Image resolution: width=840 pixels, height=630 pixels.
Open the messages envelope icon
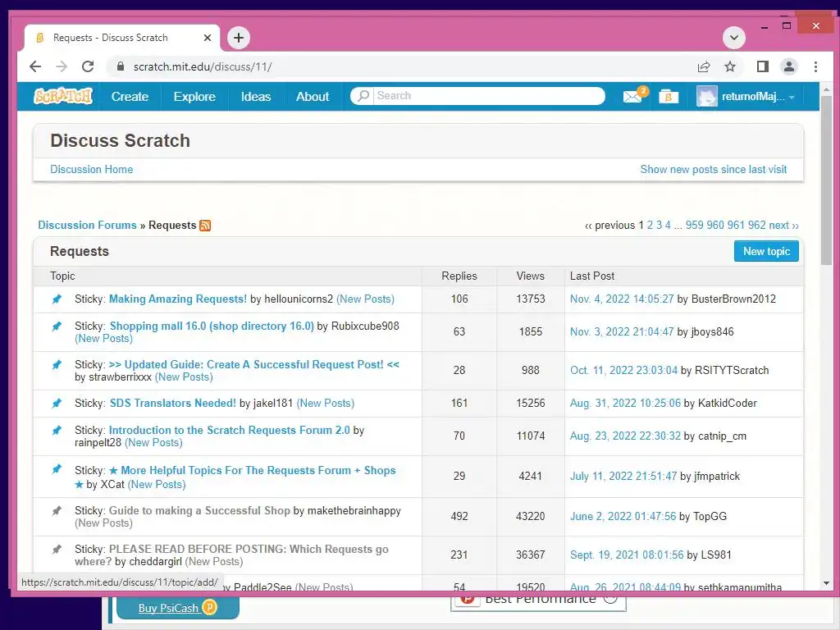point(632,97)
